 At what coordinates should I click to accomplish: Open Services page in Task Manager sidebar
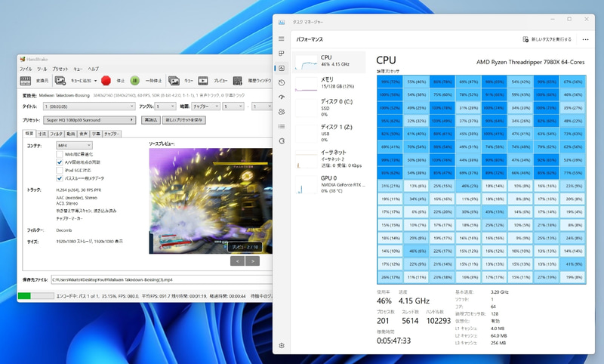282,141
